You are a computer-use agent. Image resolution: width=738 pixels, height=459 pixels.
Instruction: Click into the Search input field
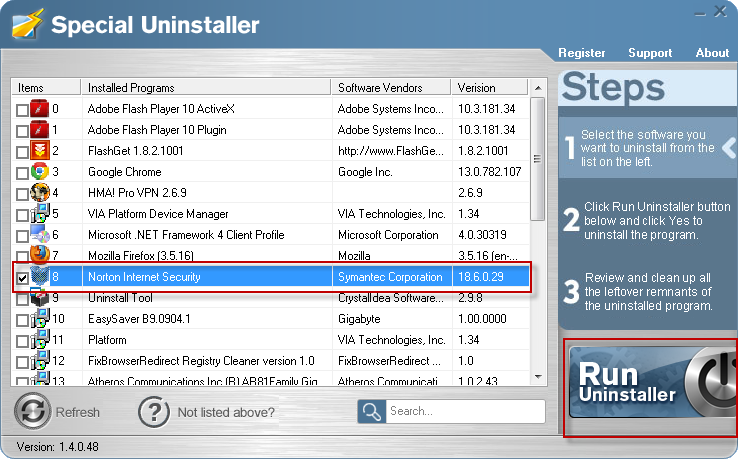pyautogui.click(x=465, y=411)
